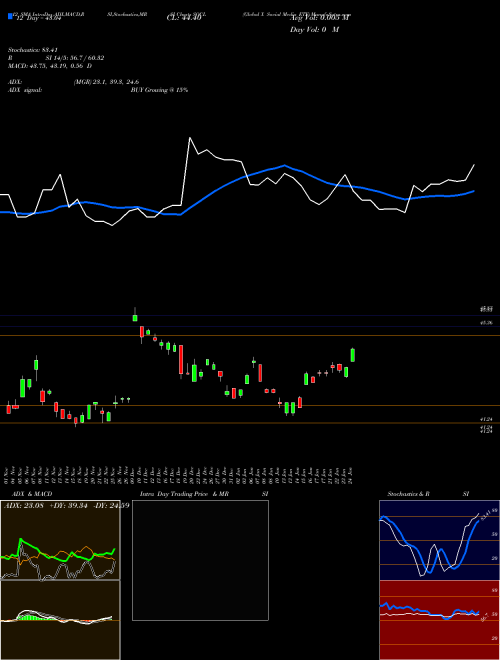Click the ADX & MACD panel title

coord(32,494)
